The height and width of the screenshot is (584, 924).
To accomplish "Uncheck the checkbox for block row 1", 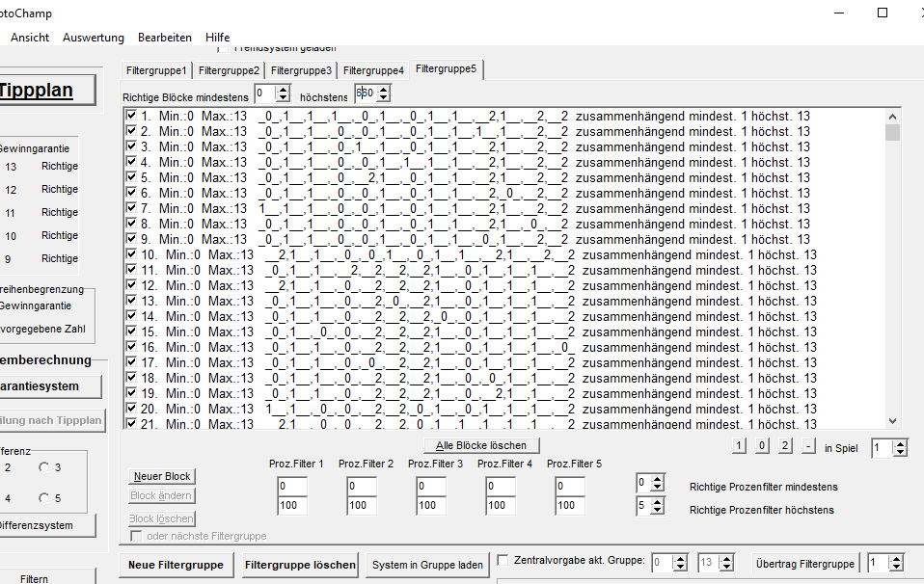I will (x=131, y=116).
